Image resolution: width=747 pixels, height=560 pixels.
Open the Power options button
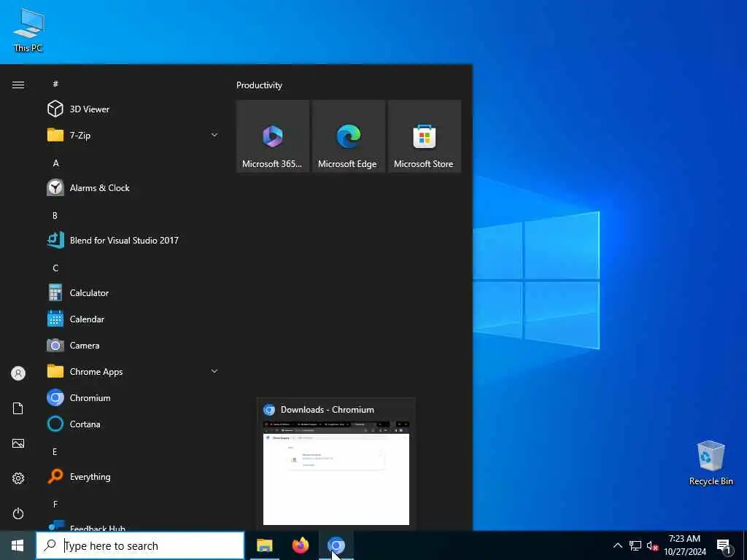[x=18, y=513]
